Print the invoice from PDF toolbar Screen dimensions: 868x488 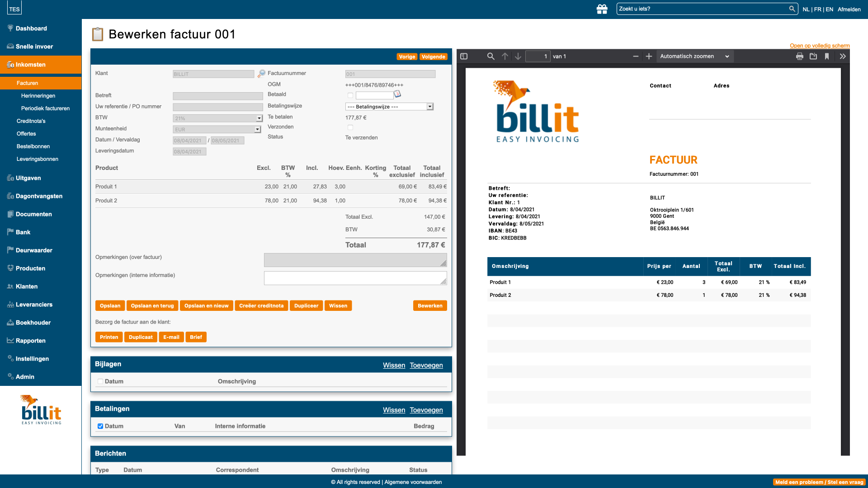tap(800, 56)
